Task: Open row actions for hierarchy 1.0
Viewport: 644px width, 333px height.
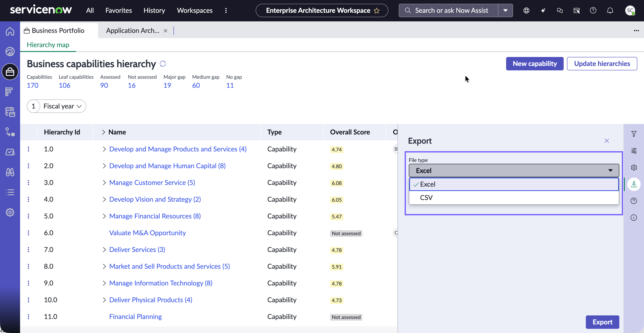Action: click(28, 149)
